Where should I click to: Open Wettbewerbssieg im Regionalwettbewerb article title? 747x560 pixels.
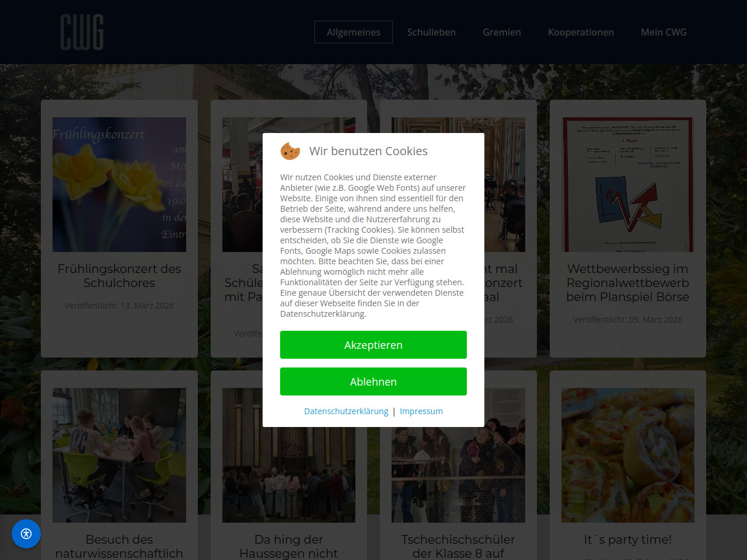pos(628,283)
